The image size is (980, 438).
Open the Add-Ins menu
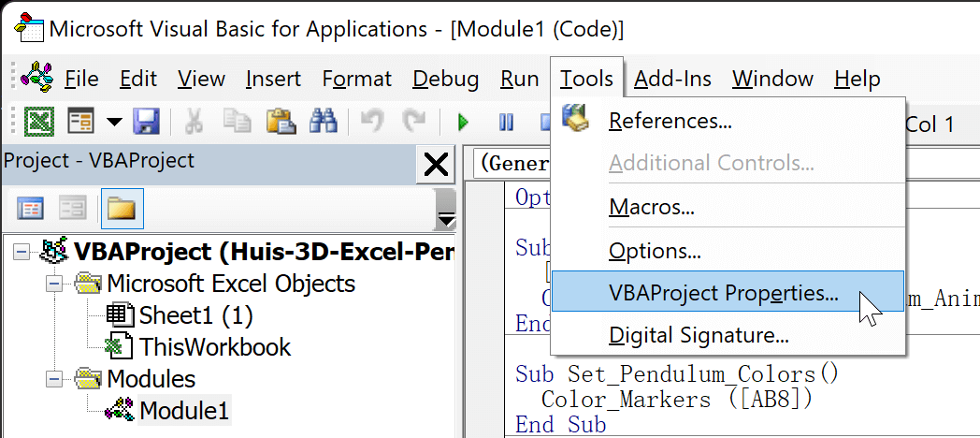pos(672,79)
